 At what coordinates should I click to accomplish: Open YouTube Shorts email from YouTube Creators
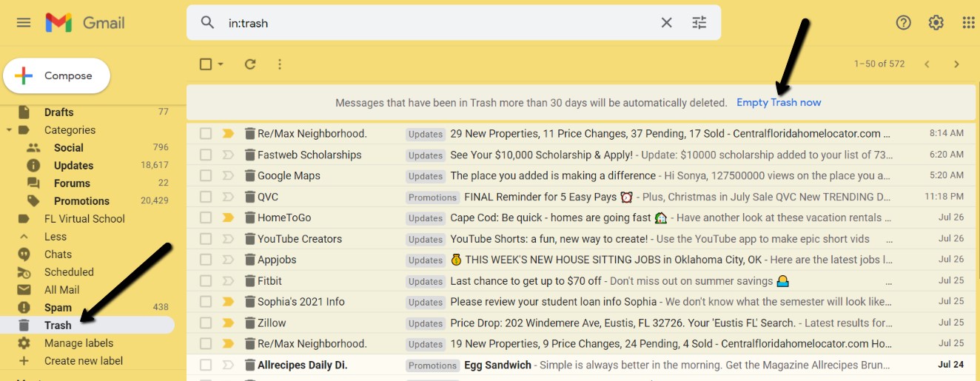point(580,239)
